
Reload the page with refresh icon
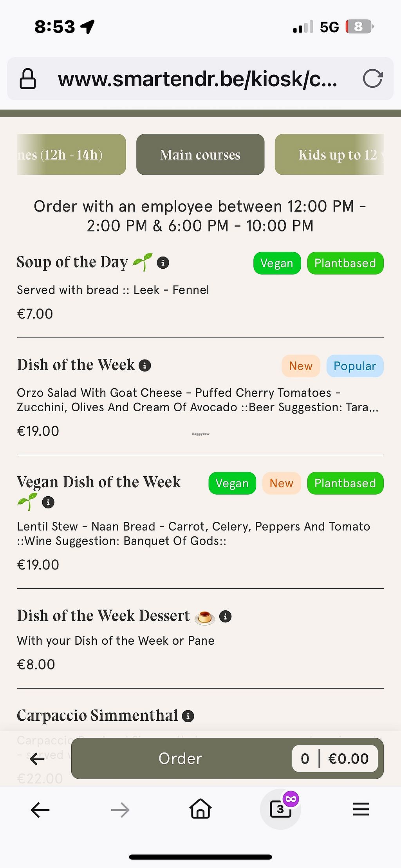(x=372, y=79)
